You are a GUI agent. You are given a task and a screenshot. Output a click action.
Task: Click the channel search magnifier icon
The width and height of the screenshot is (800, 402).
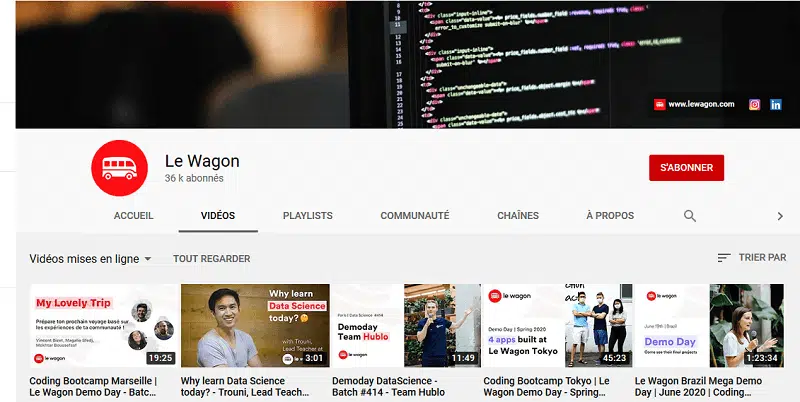pos(690,216)
